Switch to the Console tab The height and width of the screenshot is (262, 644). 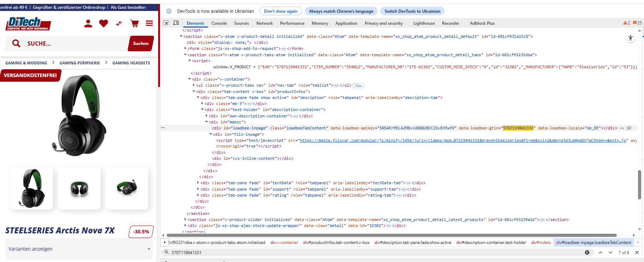pyautogui.click(x=219, y=23)
